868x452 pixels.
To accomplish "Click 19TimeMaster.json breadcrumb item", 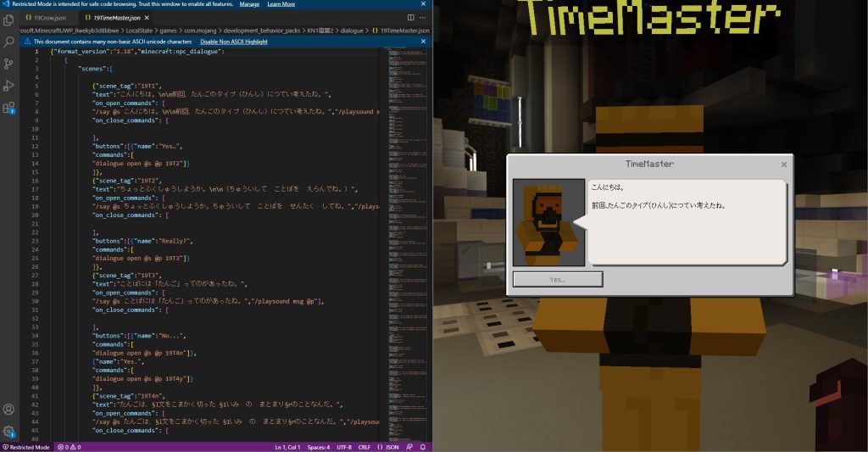I will point(401,31).
